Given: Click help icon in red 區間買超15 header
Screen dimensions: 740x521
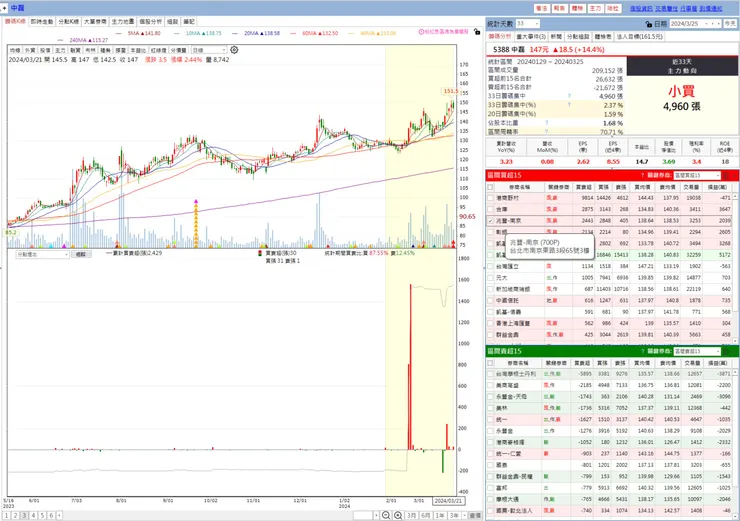Looking at the screenshot, I should point(642,176).
